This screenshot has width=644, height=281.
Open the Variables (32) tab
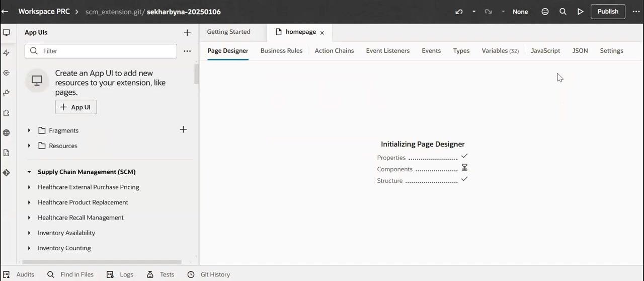click(x=500, y=50)
